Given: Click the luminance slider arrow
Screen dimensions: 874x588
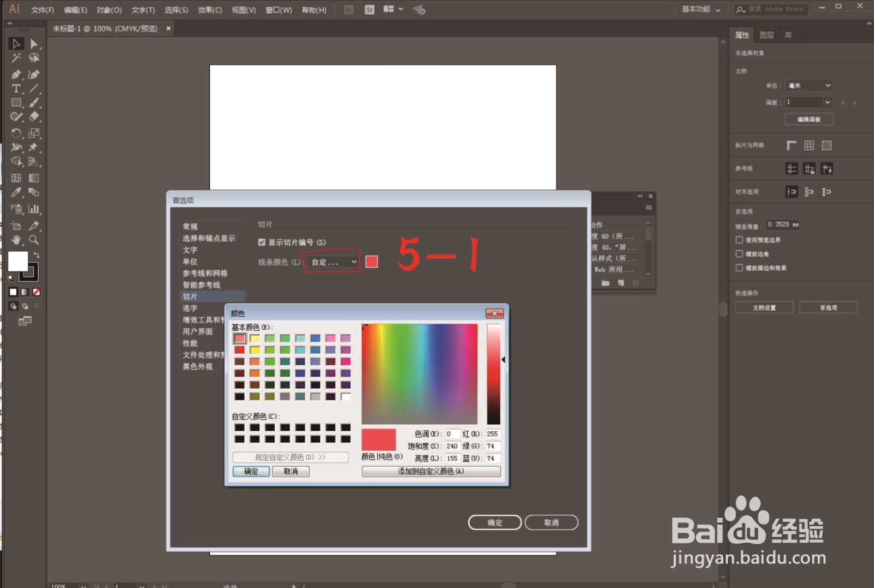Looking at the screenshot, I should [503, 359].
